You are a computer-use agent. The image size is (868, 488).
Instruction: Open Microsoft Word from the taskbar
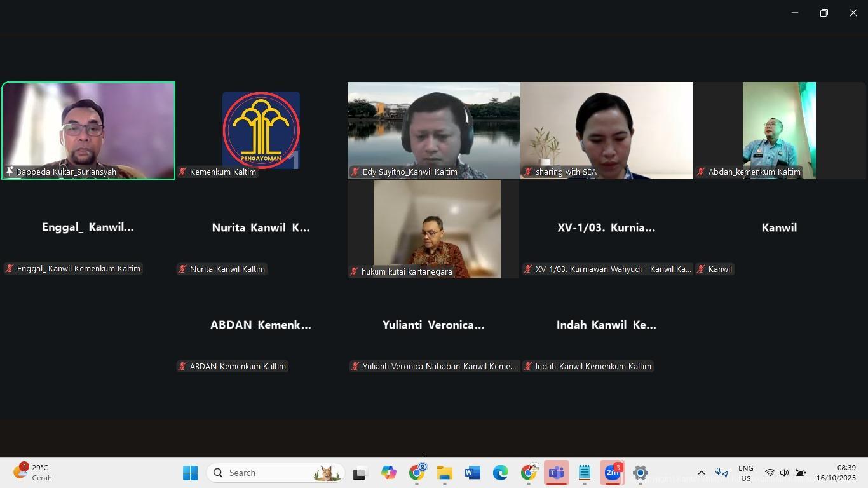click(x=471, y=473)
